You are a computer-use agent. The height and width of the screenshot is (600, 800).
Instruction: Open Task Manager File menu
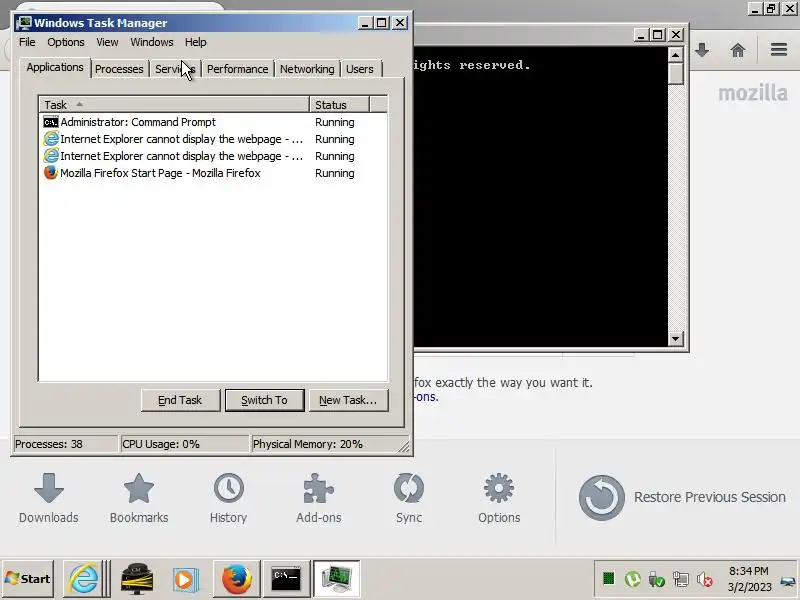pyautogui.click(x=27, y=42)
